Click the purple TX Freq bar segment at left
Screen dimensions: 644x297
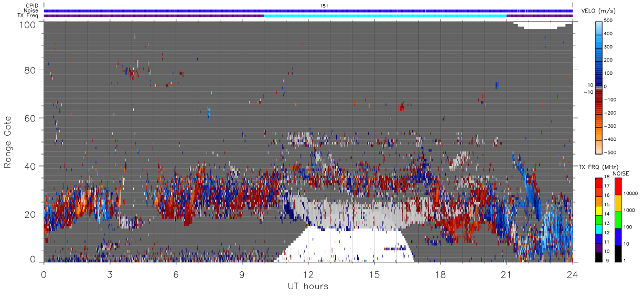[x=154, y=15]
